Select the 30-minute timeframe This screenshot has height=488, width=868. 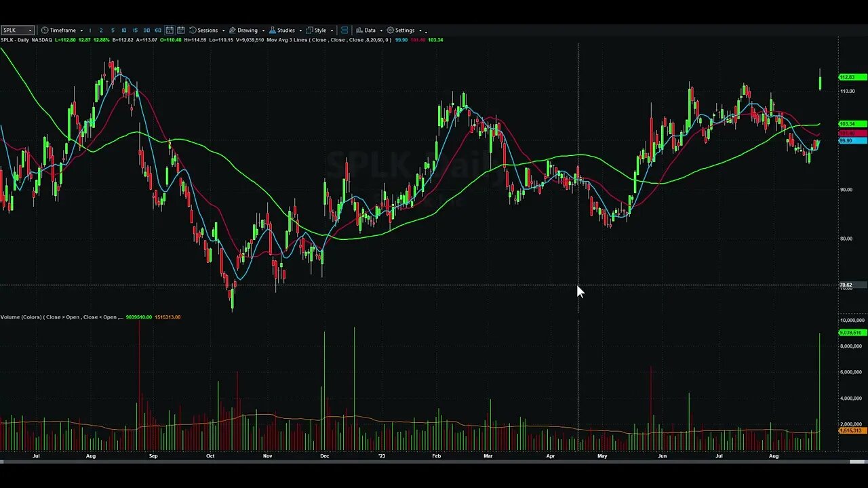coord(146,30)
